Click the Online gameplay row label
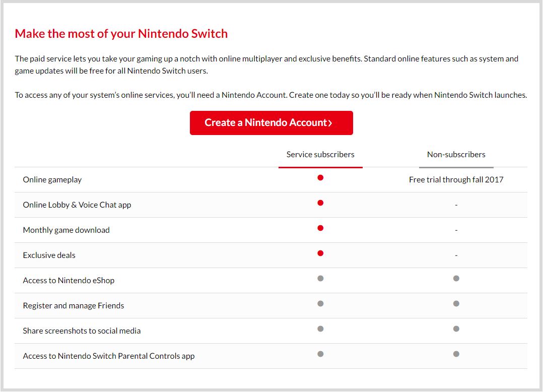 [52, 180]
